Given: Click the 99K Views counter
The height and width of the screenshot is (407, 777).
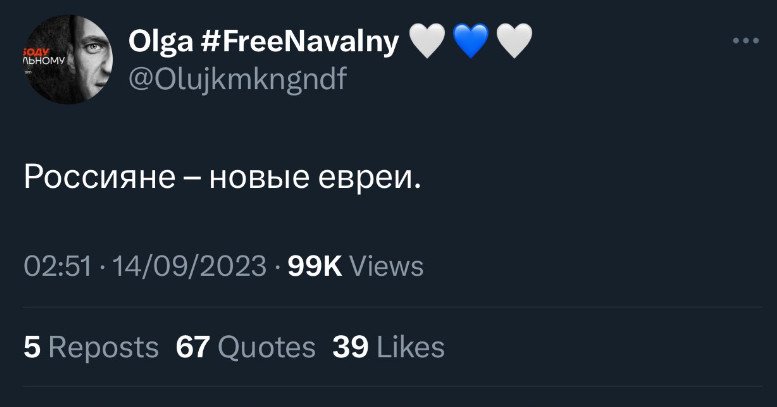Looking at the screenshot, I should [x=355, y=267].
